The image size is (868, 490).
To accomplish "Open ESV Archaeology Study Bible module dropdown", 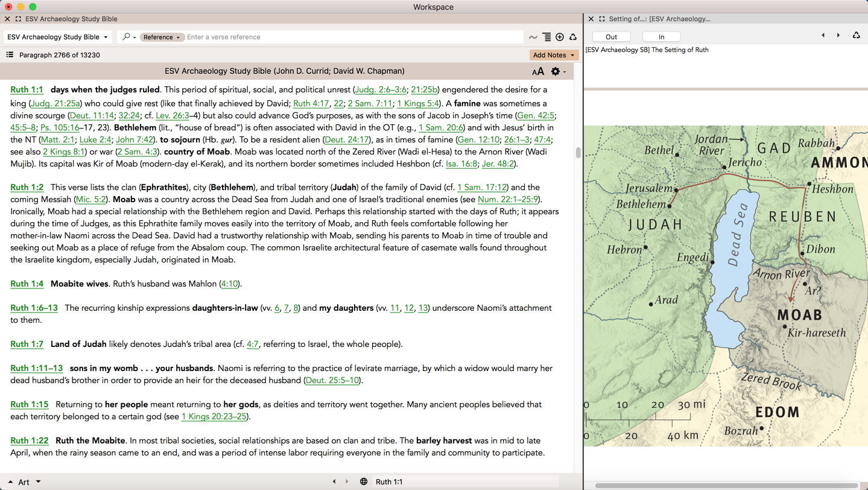I will click(58, 37).
